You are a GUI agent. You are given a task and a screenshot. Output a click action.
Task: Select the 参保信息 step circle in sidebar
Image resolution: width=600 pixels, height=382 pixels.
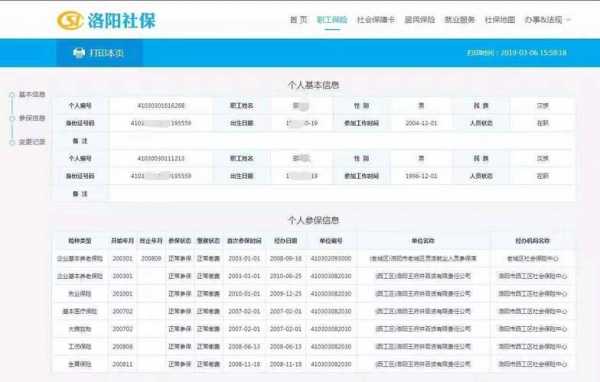point(12,118)
